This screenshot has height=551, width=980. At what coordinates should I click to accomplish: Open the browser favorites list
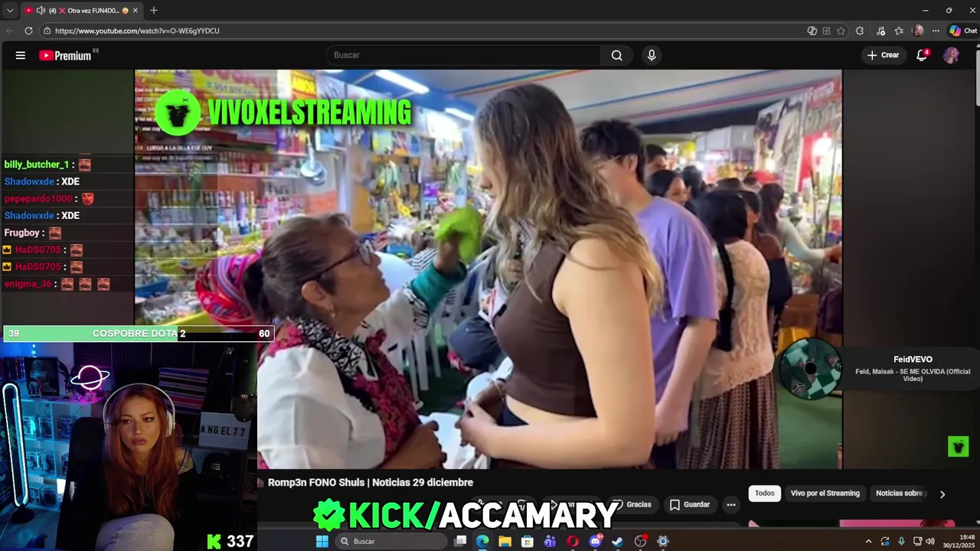coord(899,31)
